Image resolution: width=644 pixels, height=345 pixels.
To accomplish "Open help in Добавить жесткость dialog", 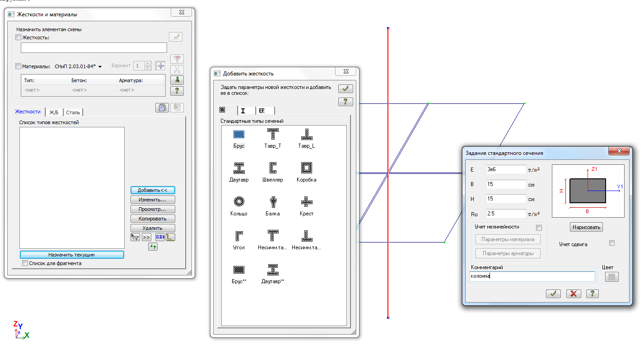I will coord(345,102).
